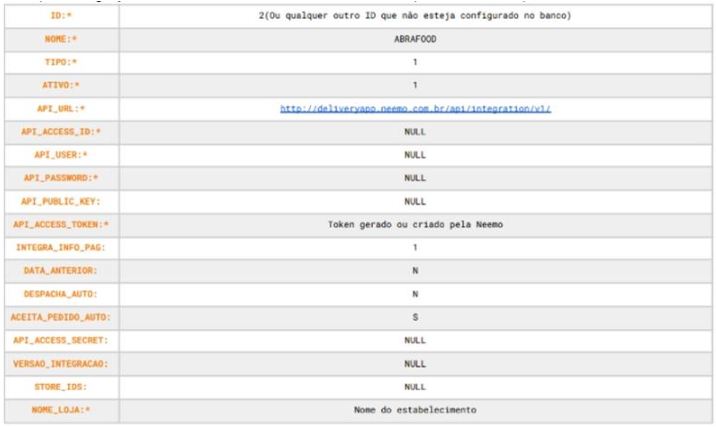Click the ID field label
This screenshot has height=427, width=716.
pyautogui.click(x=61, y=16)
